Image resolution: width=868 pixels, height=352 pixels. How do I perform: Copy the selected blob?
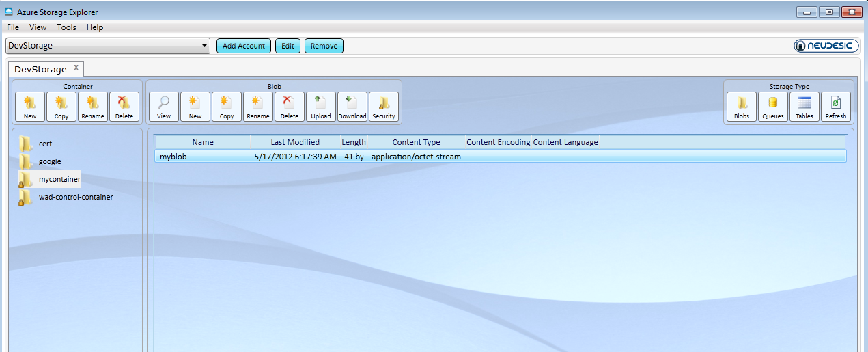coord(227,107)
